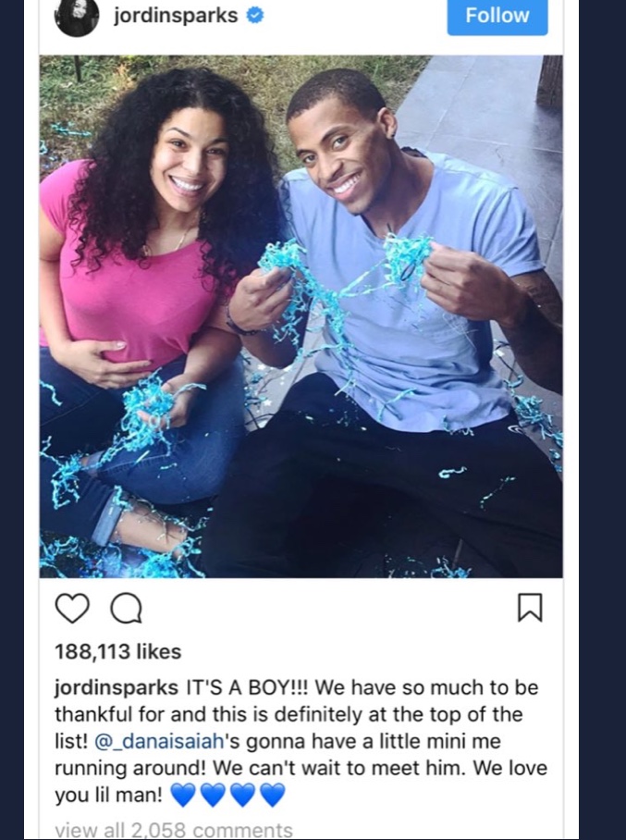Image resolution: width=626 pixels, height=840 pixels.
Task: Click the "We love you lil man!" caption line
Action: [x=301, y=782]
